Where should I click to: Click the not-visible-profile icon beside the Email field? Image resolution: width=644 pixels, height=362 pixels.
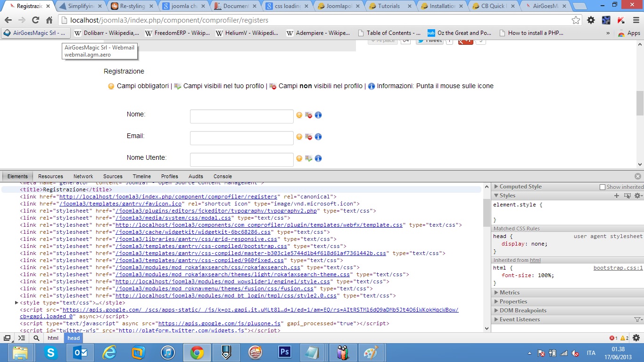309,137
